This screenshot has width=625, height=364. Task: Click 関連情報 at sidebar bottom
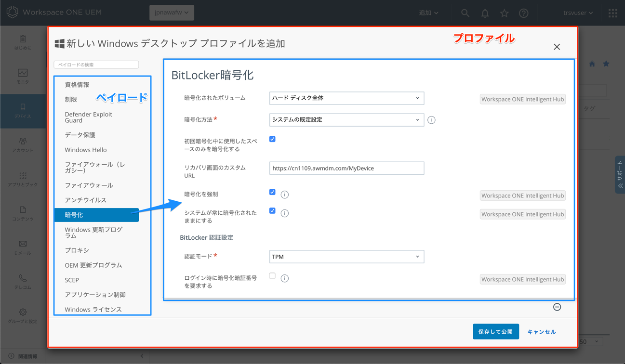pos(23,356)
